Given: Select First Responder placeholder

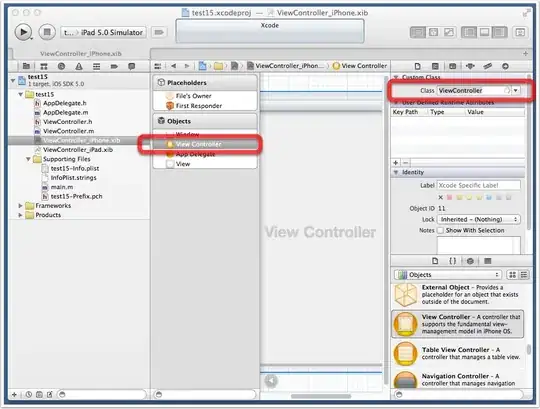Looking at the screenshot, I should [x=199, y=106].
